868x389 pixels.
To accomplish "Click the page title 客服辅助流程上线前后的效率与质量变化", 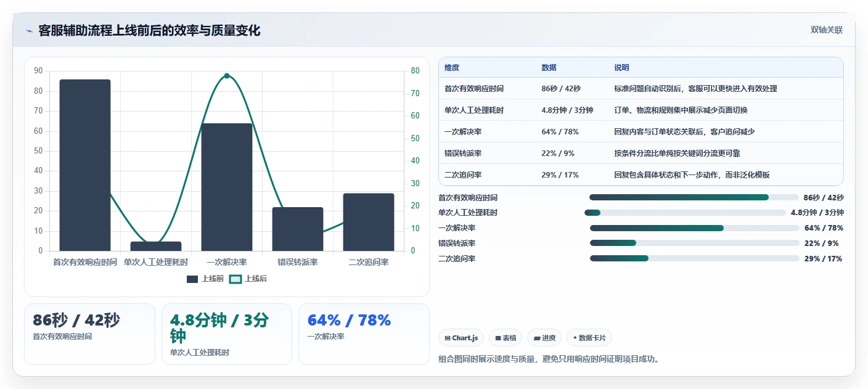I will (149, 31).
